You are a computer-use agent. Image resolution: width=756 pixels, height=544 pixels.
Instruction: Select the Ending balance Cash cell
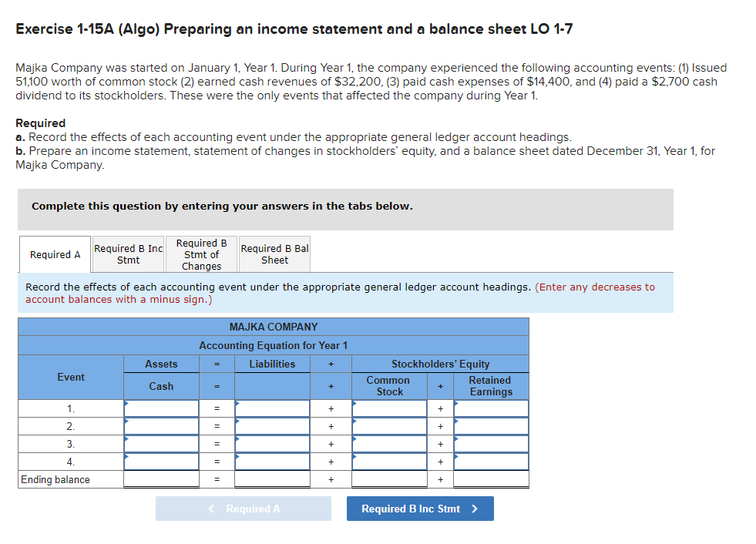tap(160, 479)
